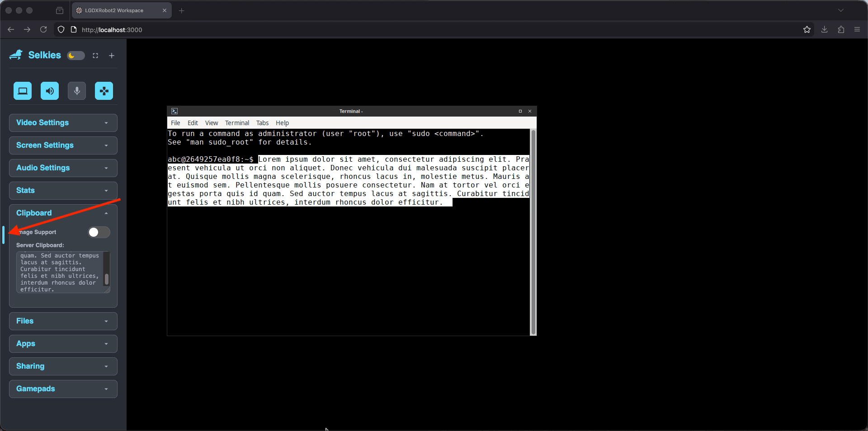The image size is (868, 431).
Task: Click the gamepad icon in the sidebar
Action: click(104, 91)
